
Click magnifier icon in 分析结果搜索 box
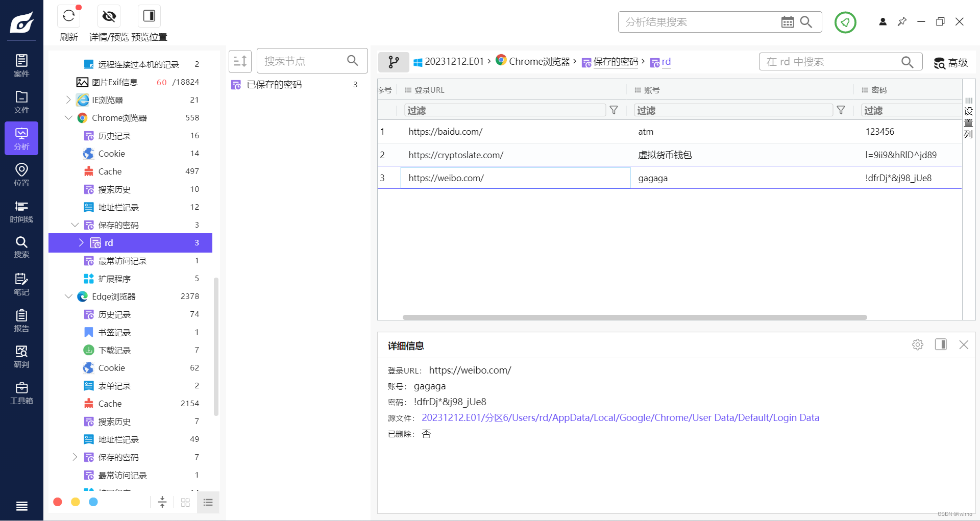click(x=806, y=22)
